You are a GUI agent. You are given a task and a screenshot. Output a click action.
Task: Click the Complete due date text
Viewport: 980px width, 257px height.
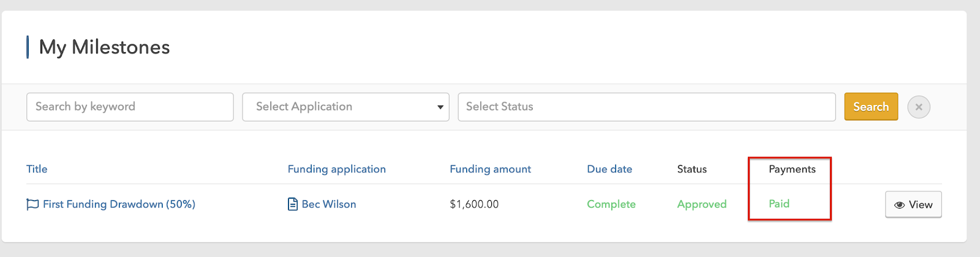click(611, 204)
